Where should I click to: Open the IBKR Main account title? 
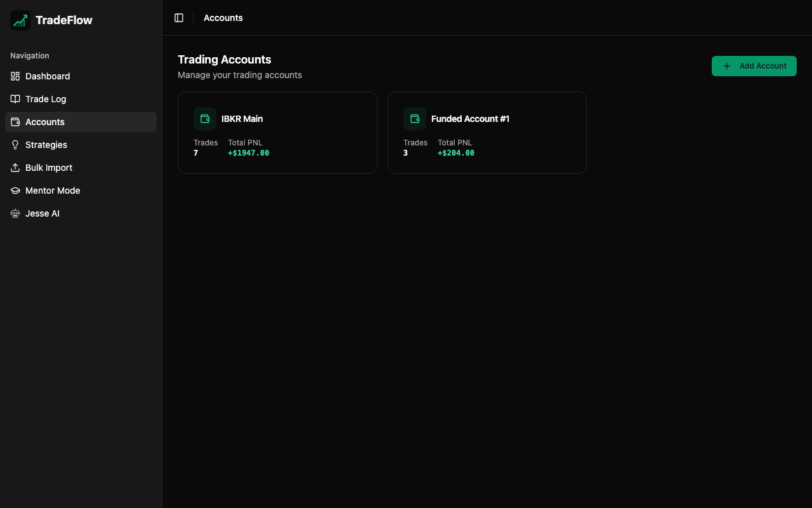click(x=242, y=119)
